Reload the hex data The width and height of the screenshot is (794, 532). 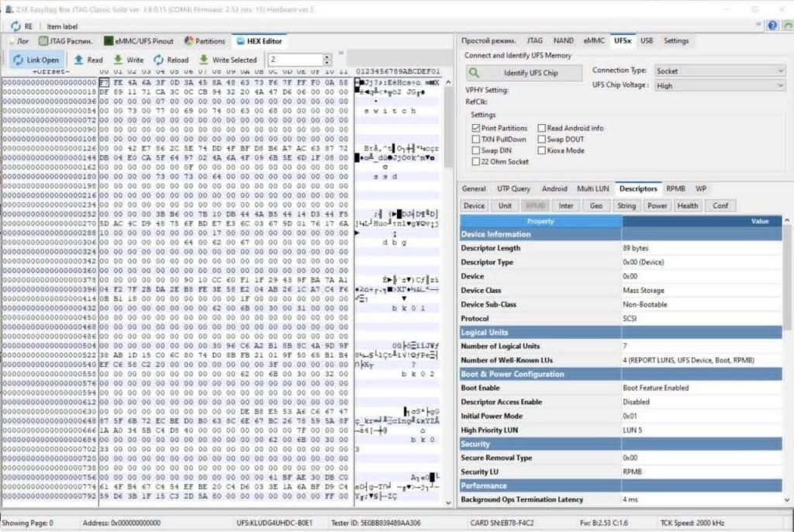(x=160, y=60)
